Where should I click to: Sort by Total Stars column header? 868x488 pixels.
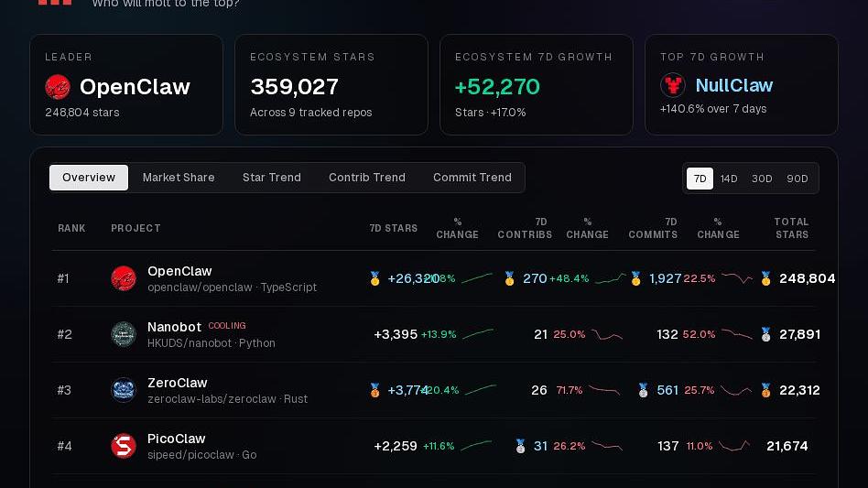[792, 228]
